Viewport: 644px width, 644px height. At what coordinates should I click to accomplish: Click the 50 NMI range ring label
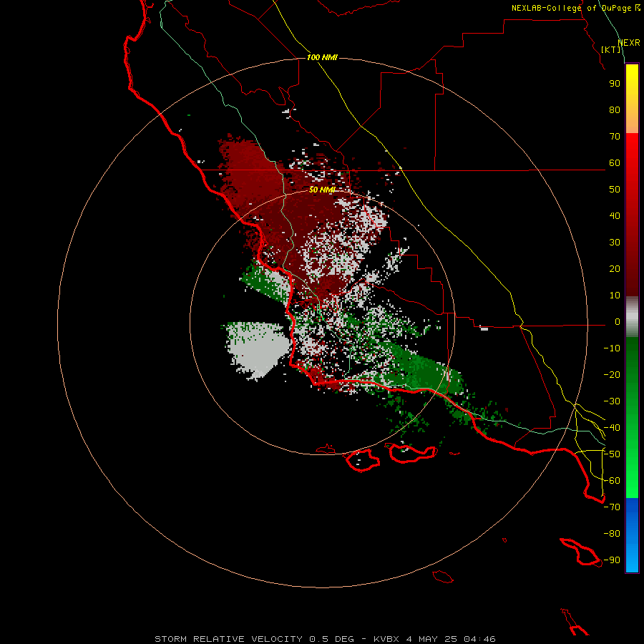tap(322, 190)
